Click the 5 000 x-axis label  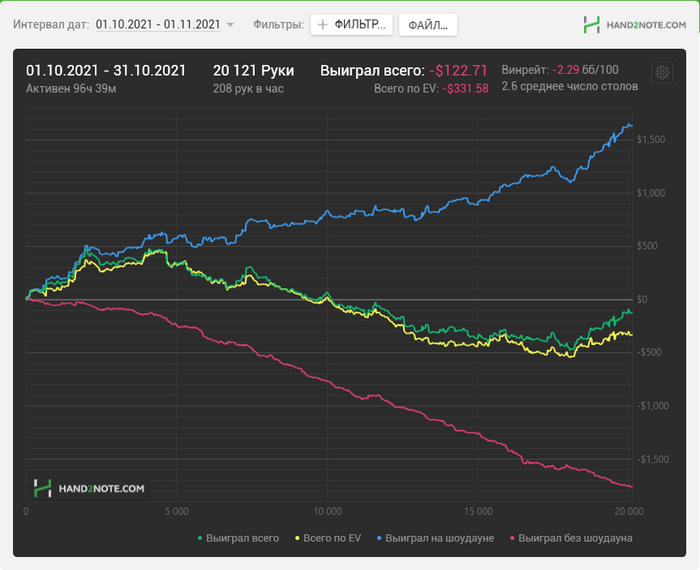tap(177, 512)
